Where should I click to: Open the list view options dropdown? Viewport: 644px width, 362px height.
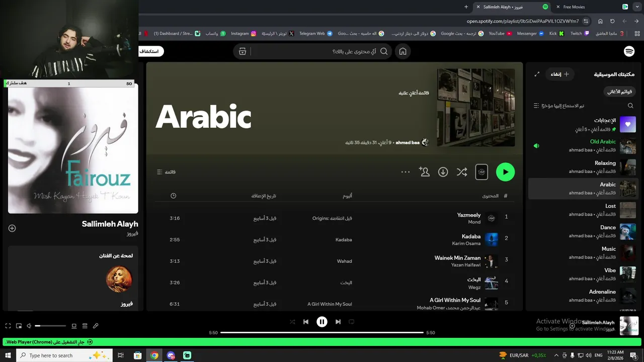(166, 172)
